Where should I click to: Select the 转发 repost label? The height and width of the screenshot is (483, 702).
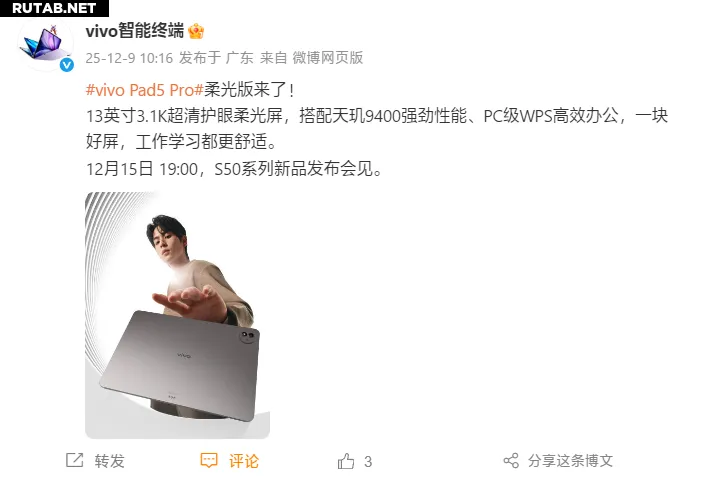(109, 461)
